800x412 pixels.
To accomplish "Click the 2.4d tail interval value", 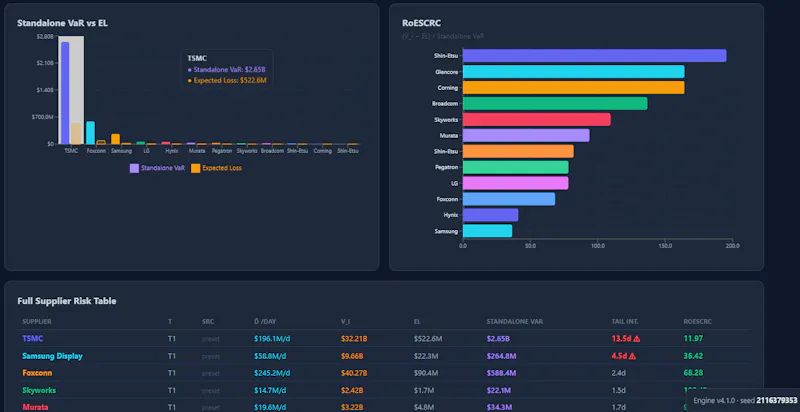I will click(618, 373).
